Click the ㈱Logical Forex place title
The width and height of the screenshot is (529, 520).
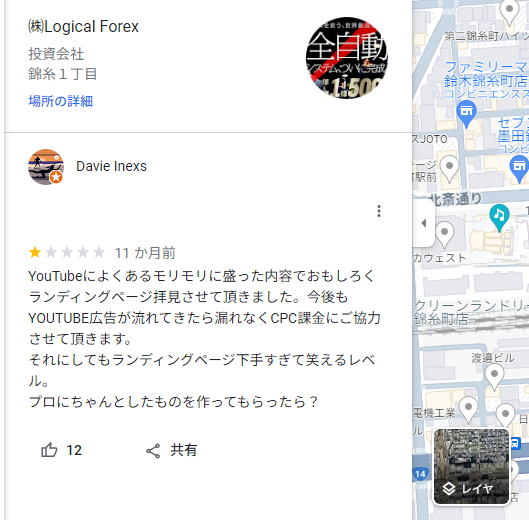83,27
